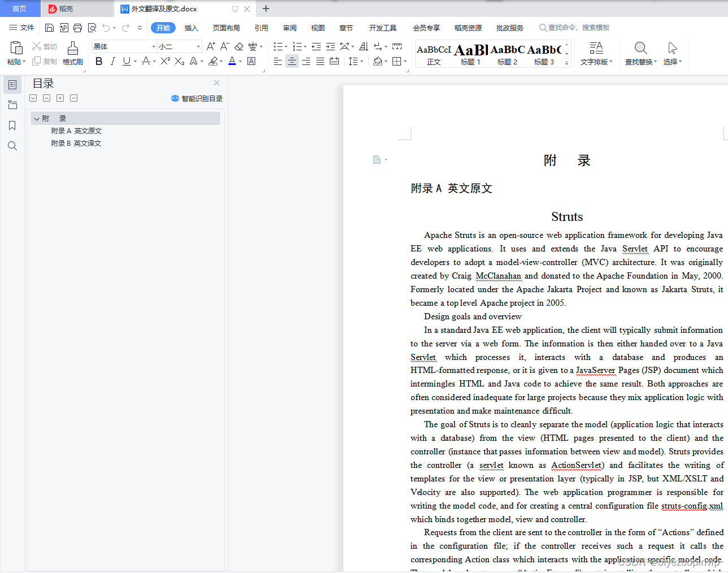Screen dimensions: 728x573
Task: Open the line spacing dropdown
Action: (x=356, y=61)
